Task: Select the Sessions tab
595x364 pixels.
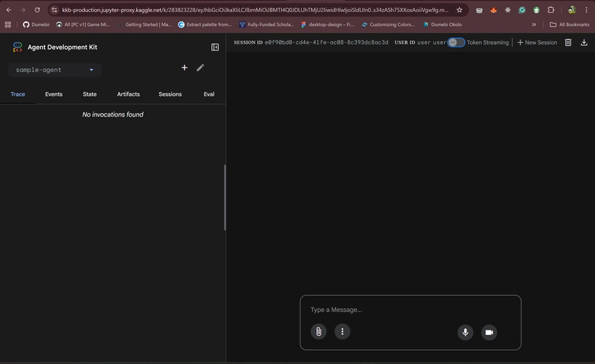Action: [170, 94]
